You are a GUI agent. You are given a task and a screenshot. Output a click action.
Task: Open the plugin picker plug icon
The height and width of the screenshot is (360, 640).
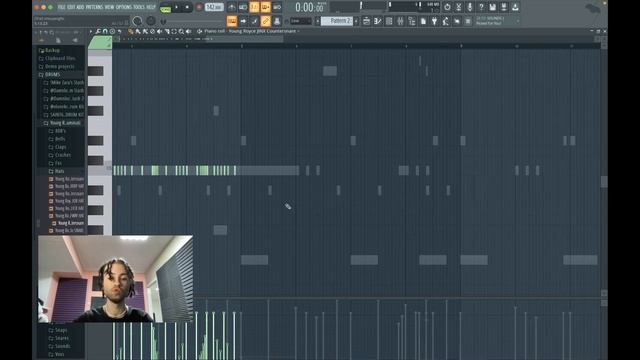pyautogui.click(x=434, y=21)
